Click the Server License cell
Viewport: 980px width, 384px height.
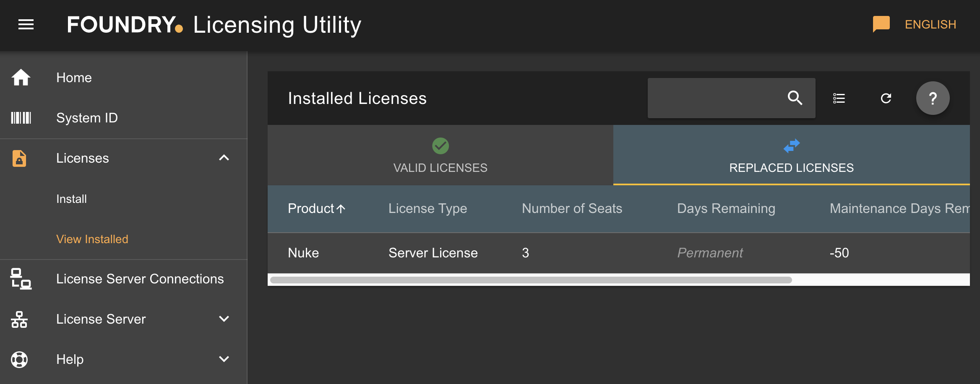433,253
